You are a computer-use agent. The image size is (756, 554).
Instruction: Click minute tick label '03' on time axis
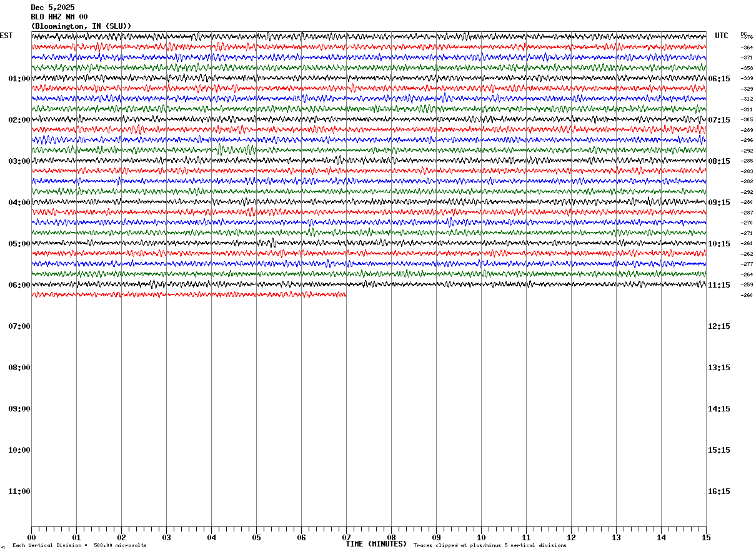point(166,538)
